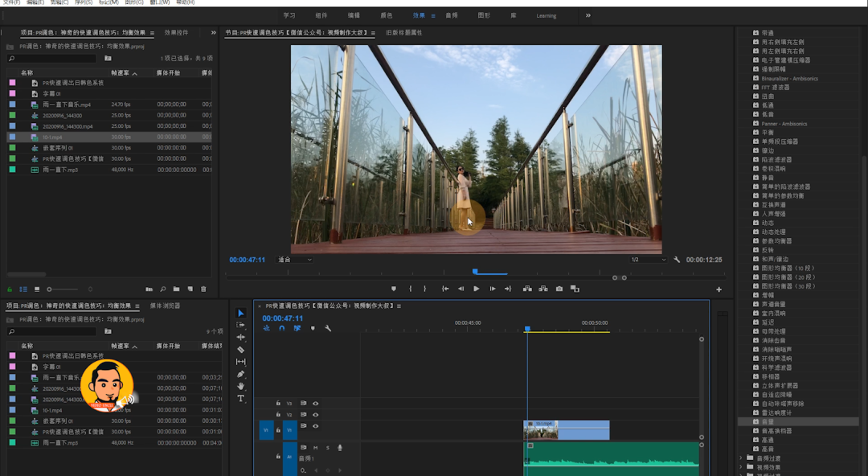
Task: Toggle lock on V3 track
Action: click(278, 404)
